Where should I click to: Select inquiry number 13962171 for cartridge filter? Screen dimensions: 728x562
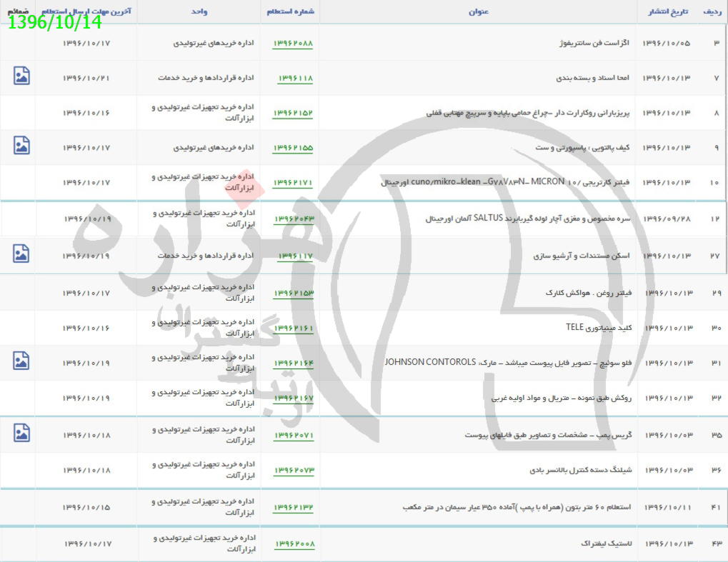[x=293, y=184]
